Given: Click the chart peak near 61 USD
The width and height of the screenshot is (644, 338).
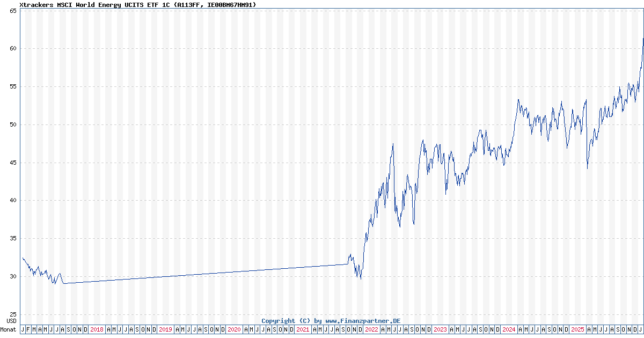Looking at the screenshot, I should [x=642, y=39].
